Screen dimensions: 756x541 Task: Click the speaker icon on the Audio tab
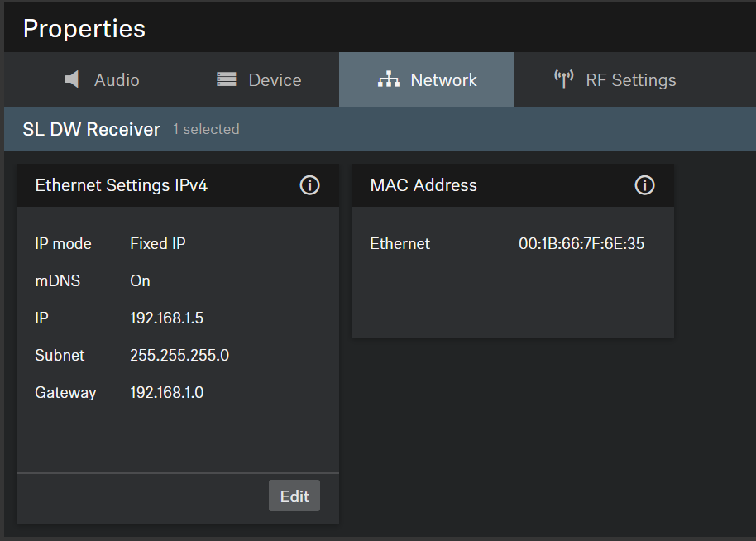[x=72, y=79]
